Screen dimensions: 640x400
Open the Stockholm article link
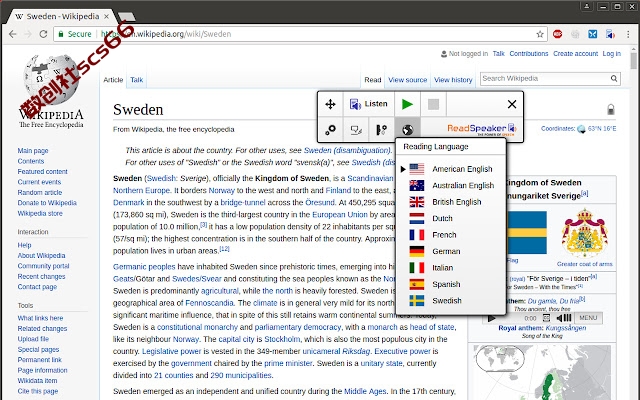click(282, 339)
